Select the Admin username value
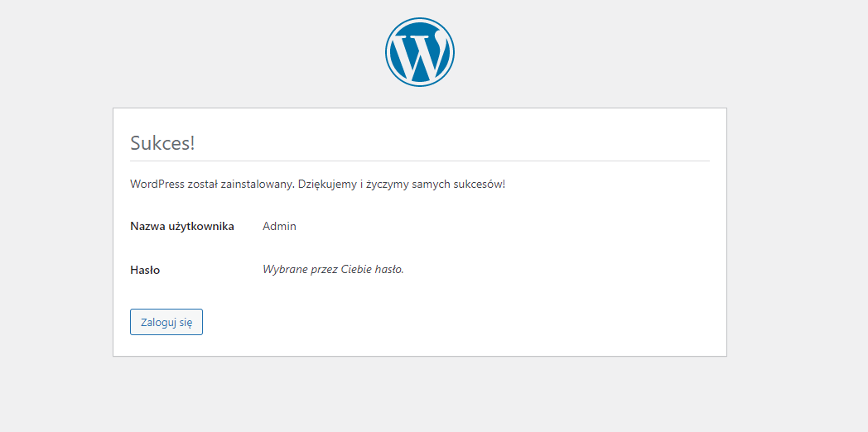This screenshot has width=868, height=432. [x=279, y=226]
